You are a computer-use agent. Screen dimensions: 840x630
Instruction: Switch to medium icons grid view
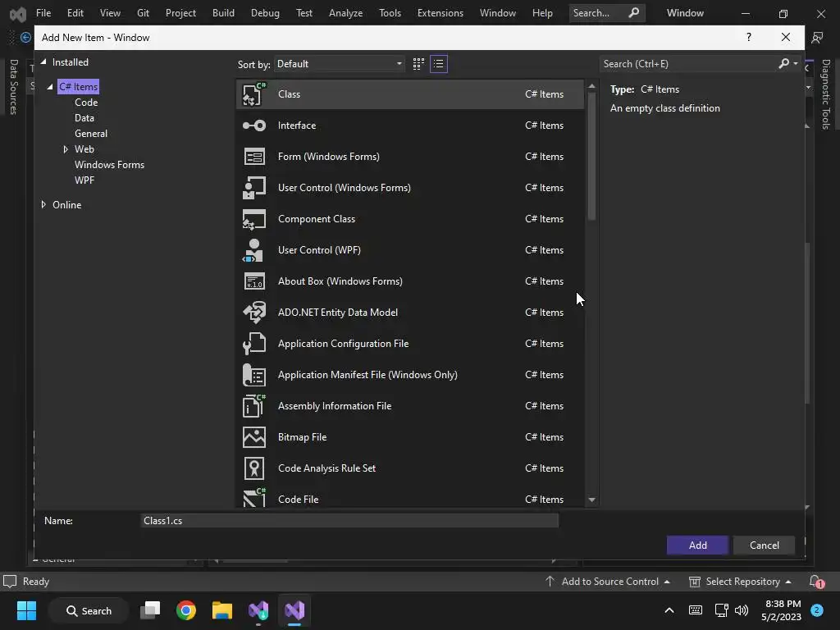pos(418,64)
